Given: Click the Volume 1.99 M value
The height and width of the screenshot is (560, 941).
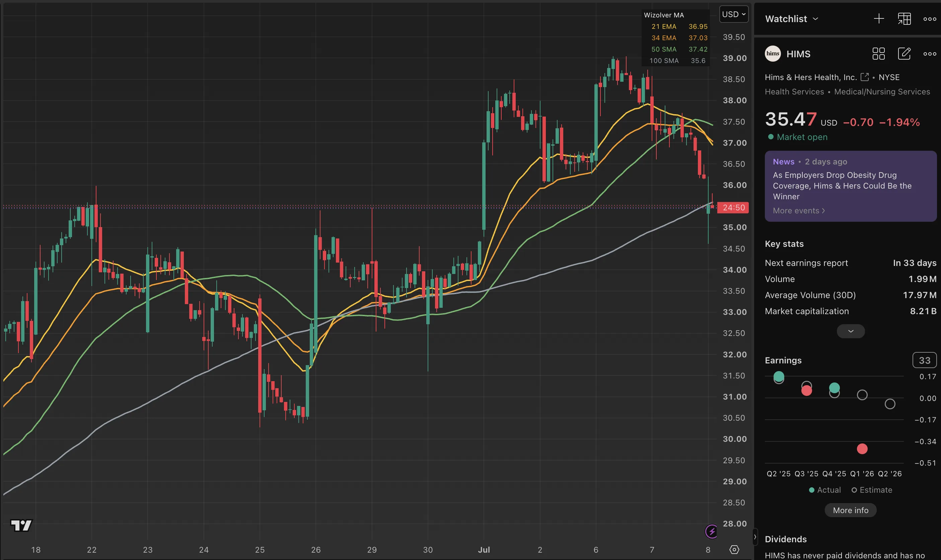Looking at the screenshot, I should coord(922,279).
